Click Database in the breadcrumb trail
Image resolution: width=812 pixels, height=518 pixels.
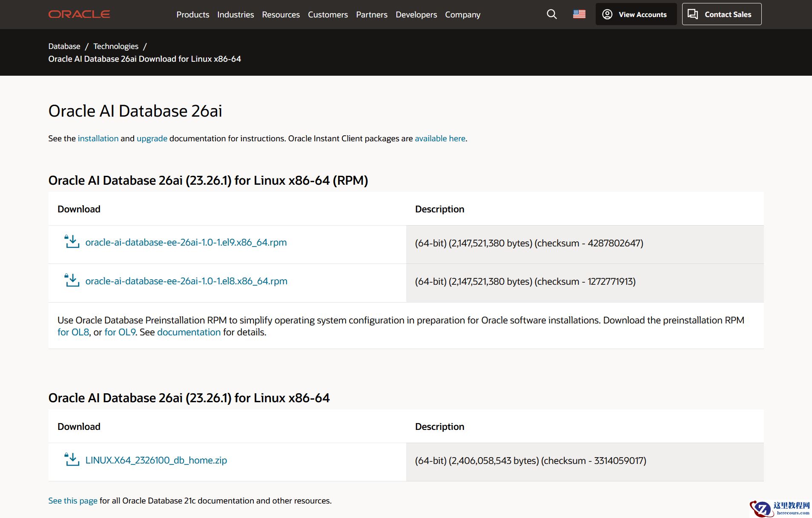point(64,46)
